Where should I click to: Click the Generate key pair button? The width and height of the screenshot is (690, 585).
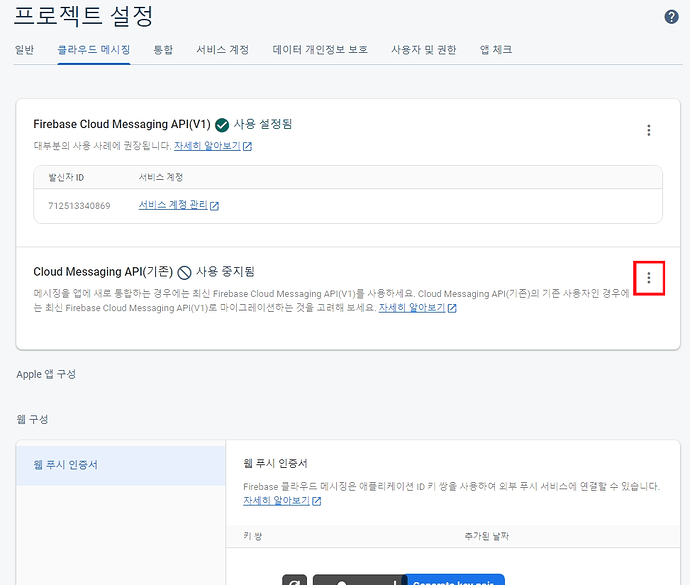(455, 581)
